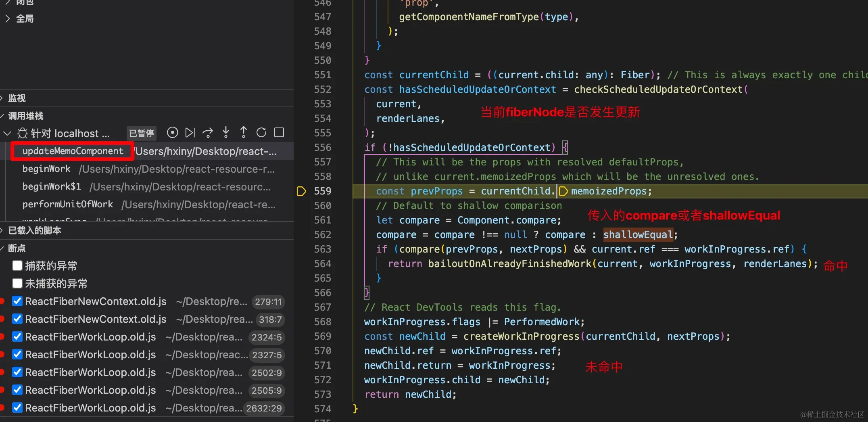Select the performUnitOfWork stack frame
The image size is (868, 422).
[x=147, y=204]
